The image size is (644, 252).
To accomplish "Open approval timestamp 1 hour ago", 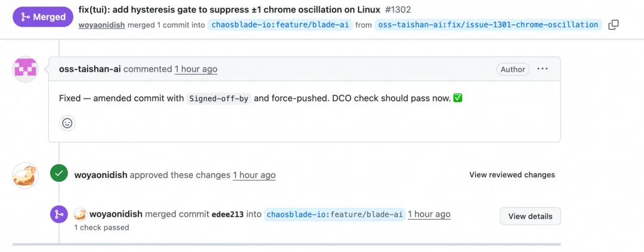I will click(254, 175).
